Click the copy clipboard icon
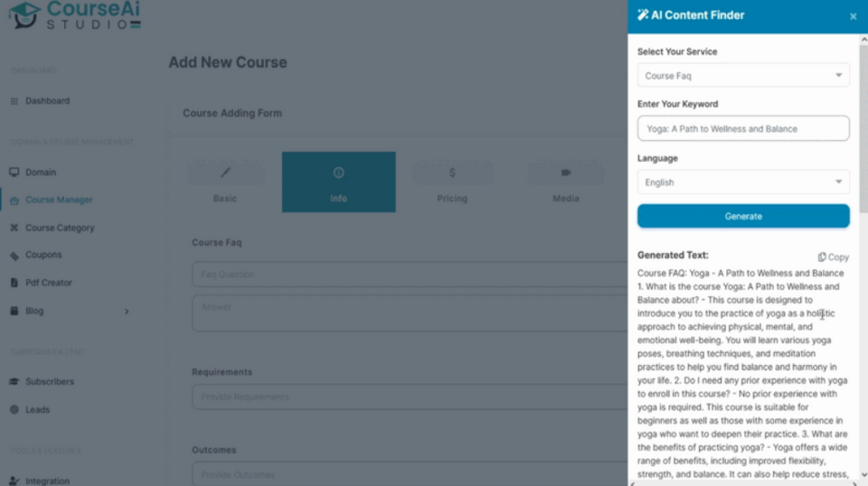The width and height of the screenshot is (868, 486). [822, 257]
